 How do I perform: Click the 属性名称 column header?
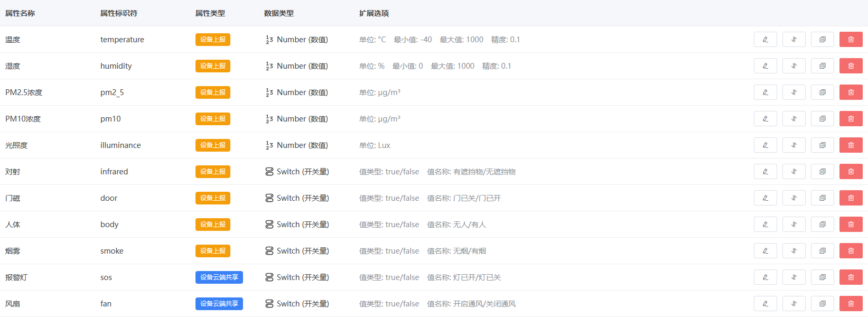click(20, 13)
